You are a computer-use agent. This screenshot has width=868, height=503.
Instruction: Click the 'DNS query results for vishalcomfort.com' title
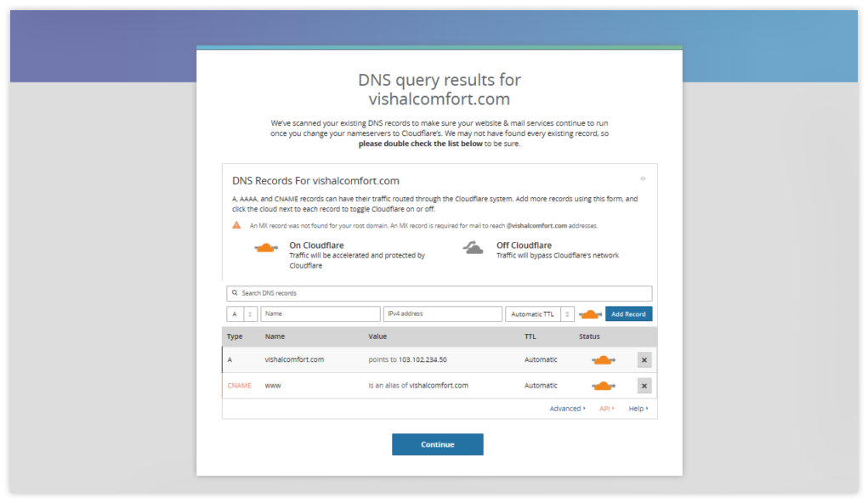440,89
